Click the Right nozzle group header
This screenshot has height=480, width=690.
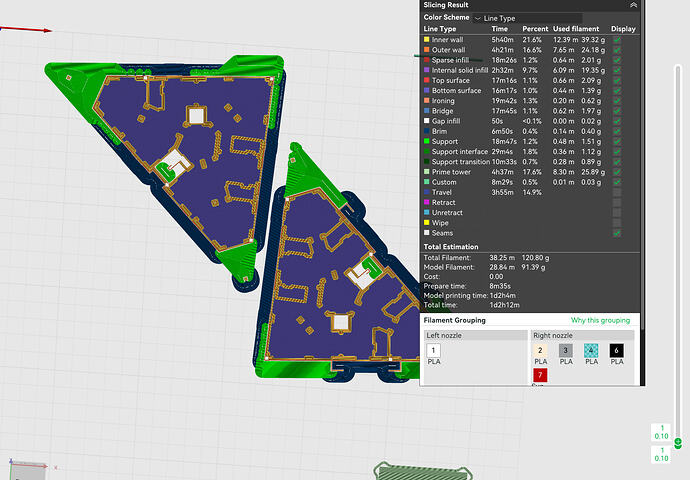pyautogui.click(x=582, y=335)
